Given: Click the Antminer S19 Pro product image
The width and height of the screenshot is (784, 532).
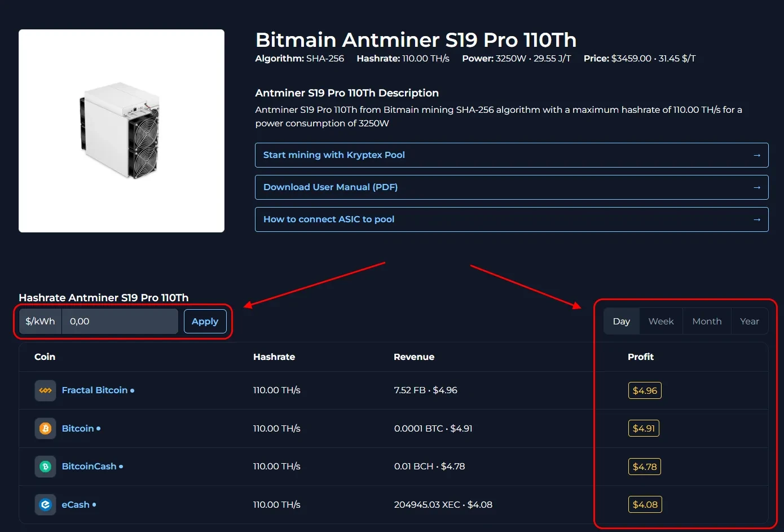Looking at the screenshot, I should (121, 131).
